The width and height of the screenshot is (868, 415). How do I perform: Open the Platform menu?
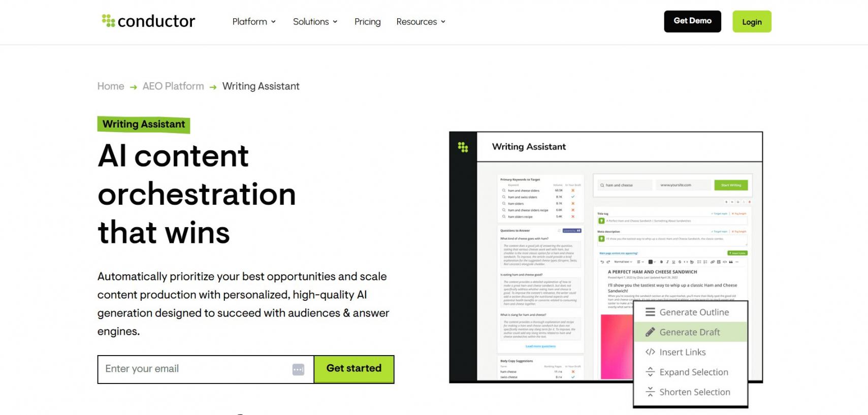[254, 22]
